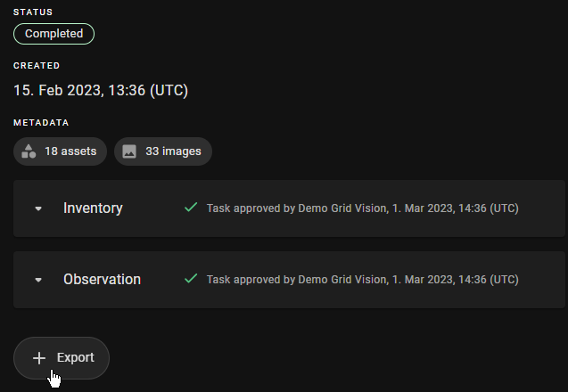This screenshot has height=392, width=568.
Task: Click the picture icon beside 33 images
Action: 130,151
